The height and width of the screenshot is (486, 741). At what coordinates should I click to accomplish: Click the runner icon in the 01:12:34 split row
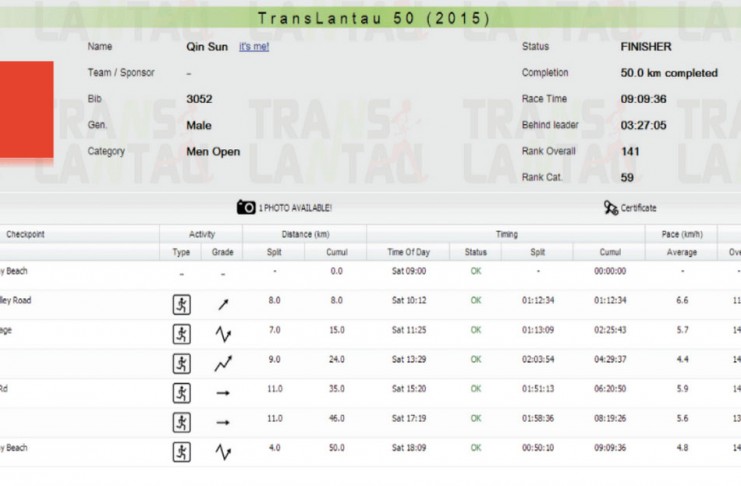[181, 304]
